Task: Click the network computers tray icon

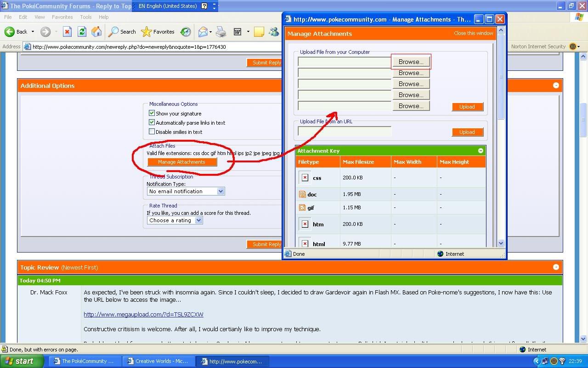Action: coord(546,362)
